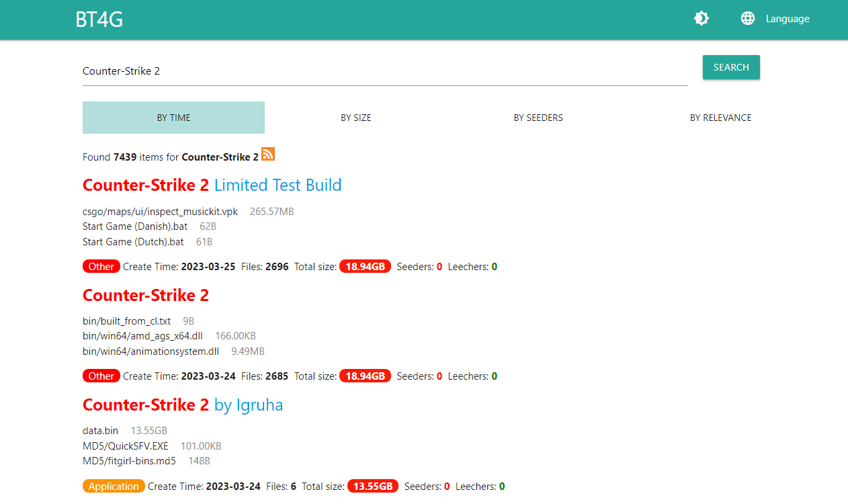Select the bin/win64/animationsystem.dll file row

click(151, 351)
